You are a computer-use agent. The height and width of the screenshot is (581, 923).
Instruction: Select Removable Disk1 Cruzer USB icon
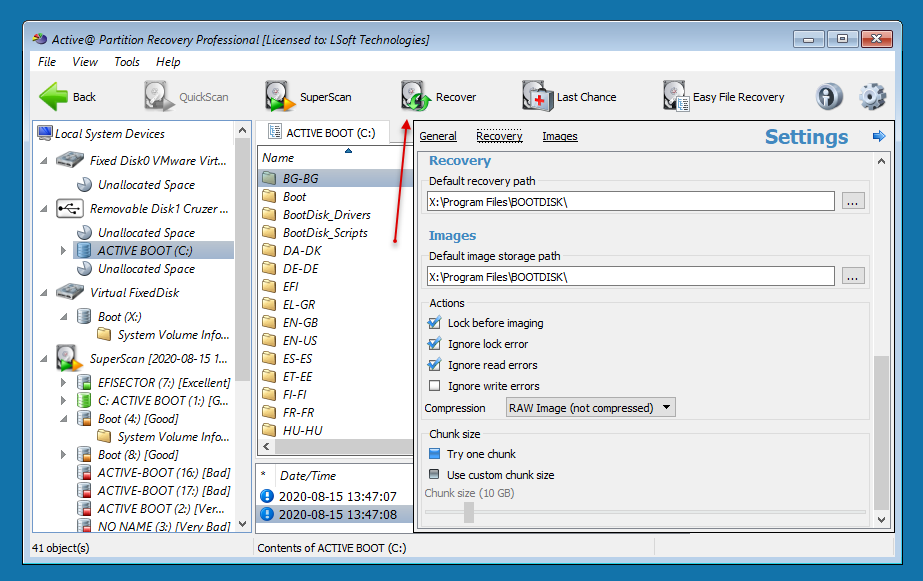click(69, 208)
